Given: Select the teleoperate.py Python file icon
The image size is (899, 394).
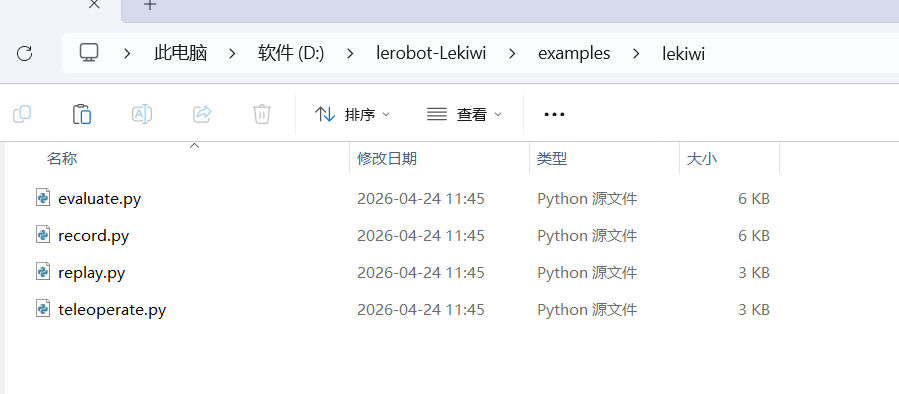Looking at the screenshot, I should (x=43, y=309).
